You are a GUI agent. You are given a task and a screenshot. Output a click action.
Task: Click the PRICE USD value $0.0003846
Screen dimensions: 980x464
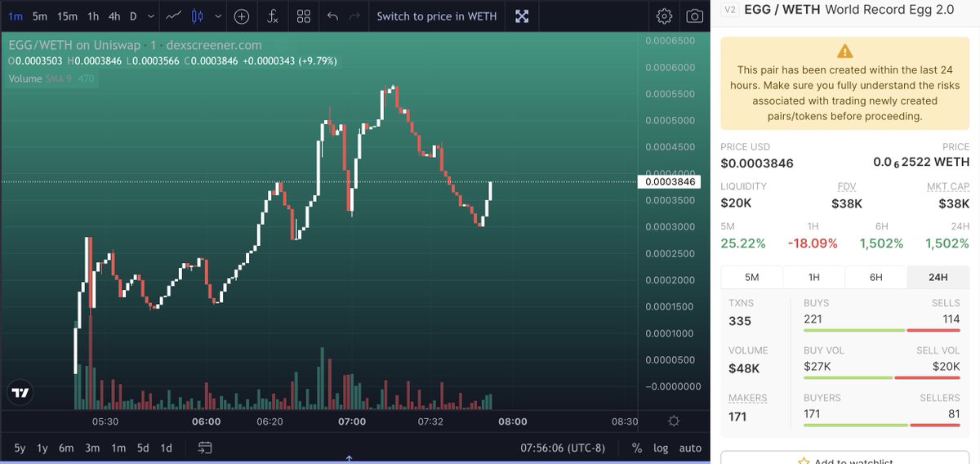[757, 163]
